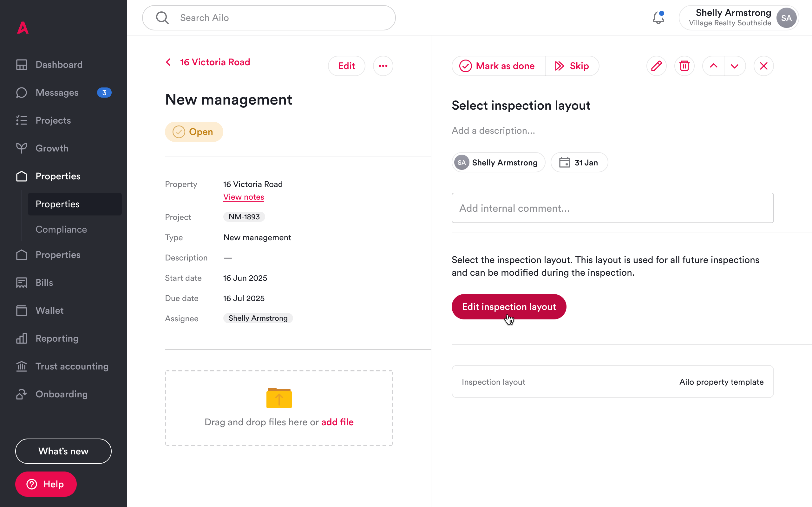Open the Compliance sub-menu item
This screenshot has height=507, width=812.
[x=61, y=229]
